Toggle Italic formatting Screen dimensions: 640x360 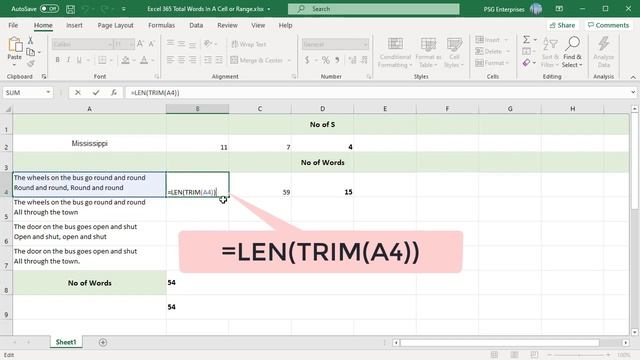pos(68,60)
